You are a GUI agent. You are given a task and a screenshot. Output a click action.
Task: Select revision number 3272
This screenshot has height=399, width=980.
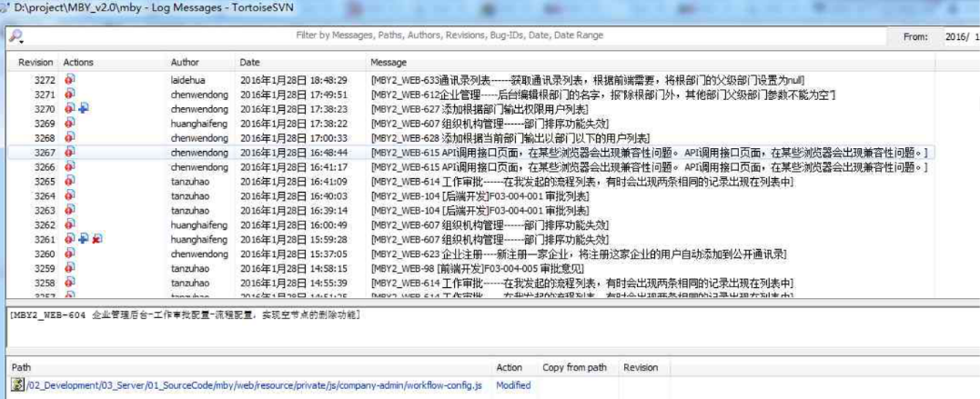[45, 80]
